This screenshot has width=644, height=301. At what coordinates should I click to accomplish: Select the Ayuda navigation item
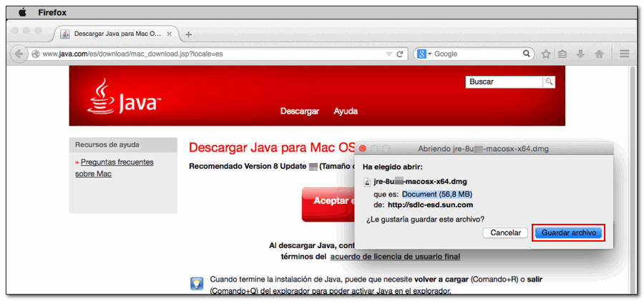coord(346,112)
